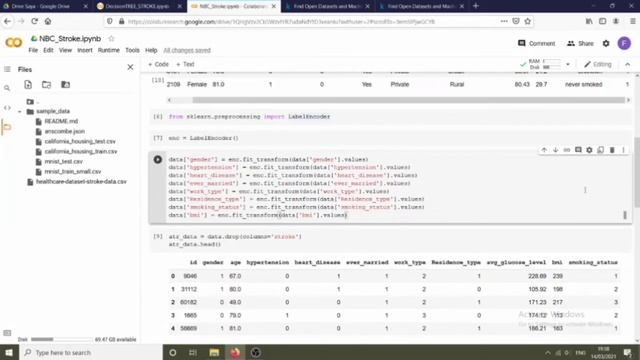Reload page browser button
The width and height of the screenshot is (640, 360).
[34, 21]
